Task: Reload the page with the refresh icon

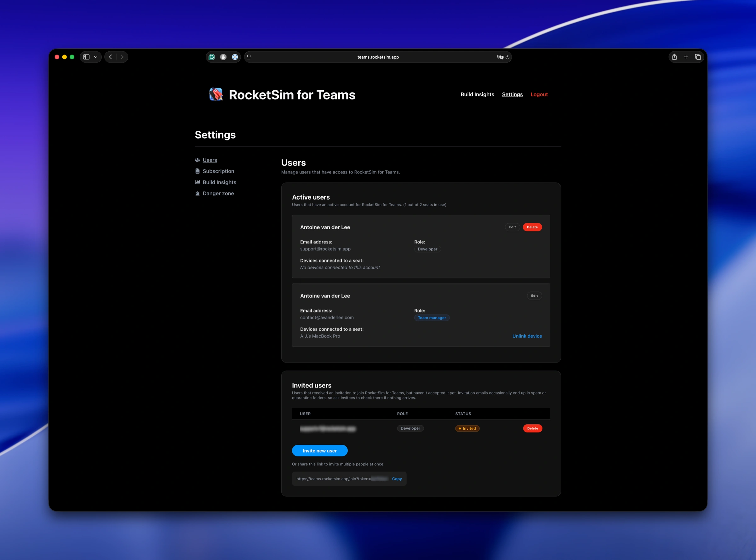Action: tap(507, 57)
